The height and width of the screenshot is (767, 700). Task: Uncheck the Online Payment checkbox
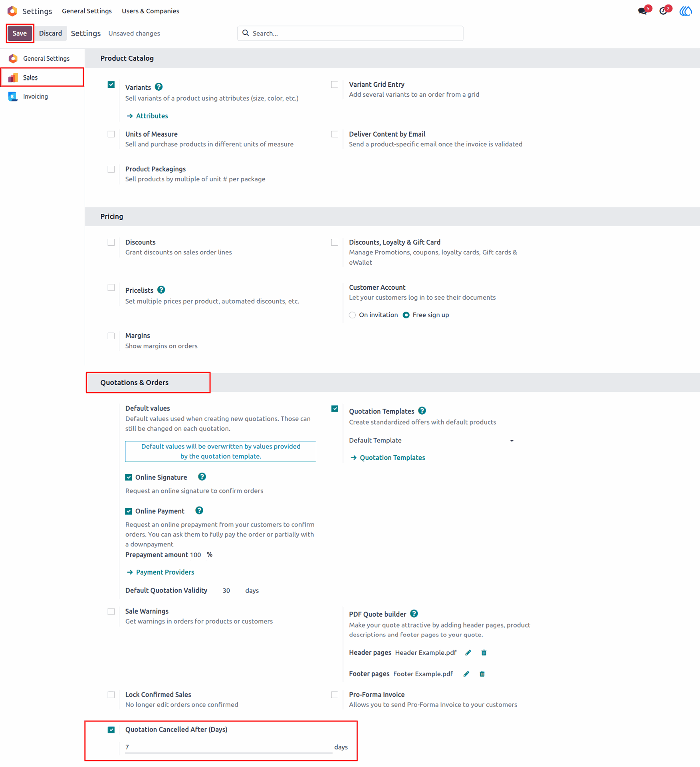[129, 511]
